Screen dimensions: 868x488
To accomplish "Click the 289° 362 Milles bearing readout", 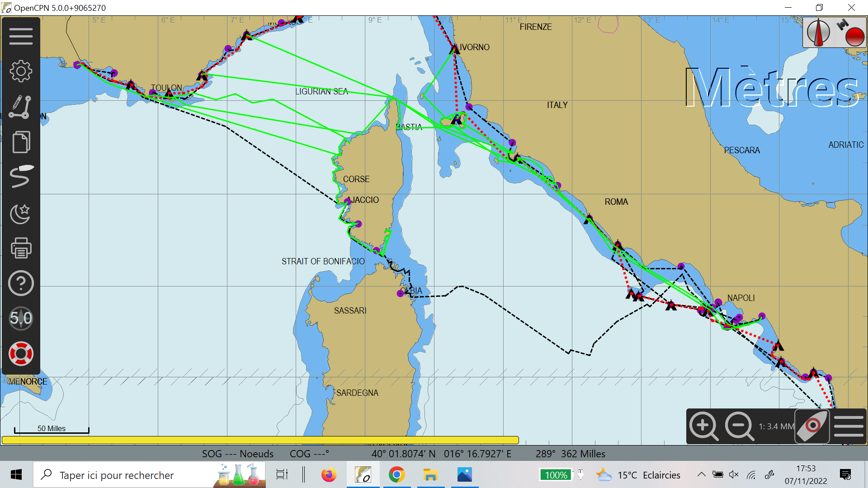I will [x=571, y=454].
